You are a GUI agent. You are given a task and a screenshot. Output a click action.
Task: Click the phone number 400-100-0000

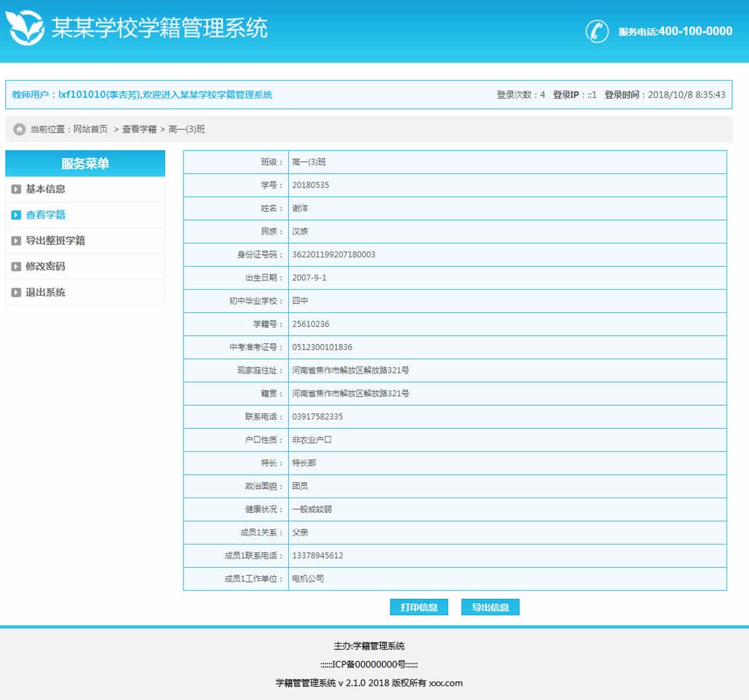[695, 31]
